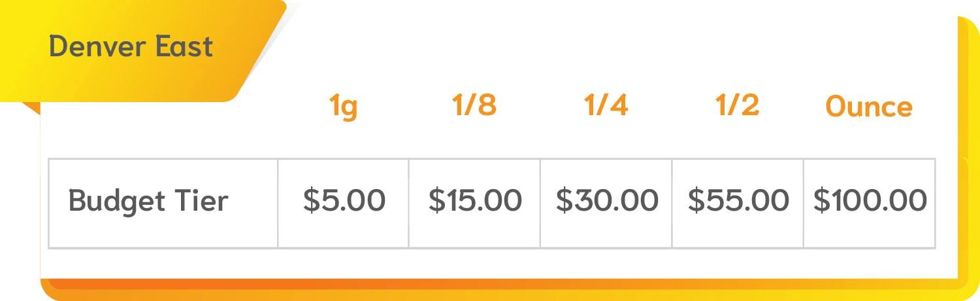This screenshot has width=980, height=301.
Task: Select the 1/2 column header
Action: click(738, 105)
